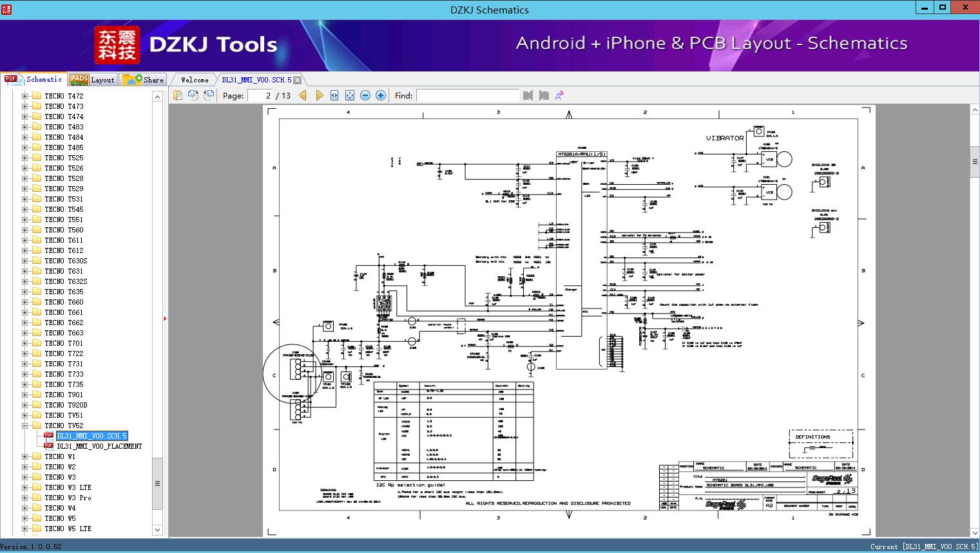Expand the TECNO W3 Pro folder
This screenshot has width=980, height=553.
24,498
